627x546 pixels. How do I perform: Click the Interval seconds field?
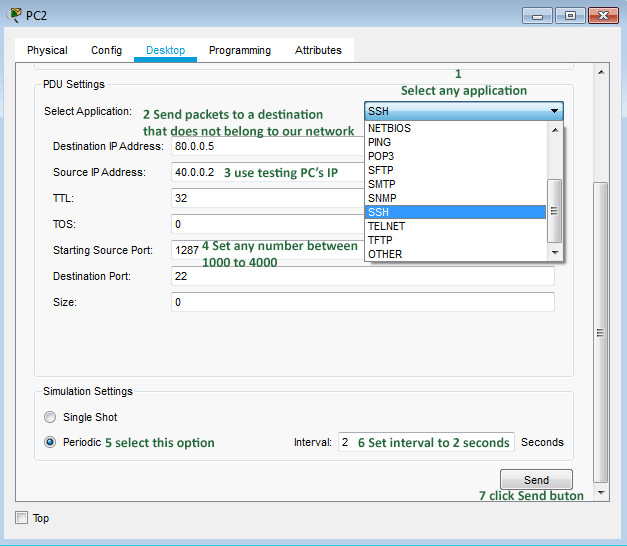click(x=426, y=442)
